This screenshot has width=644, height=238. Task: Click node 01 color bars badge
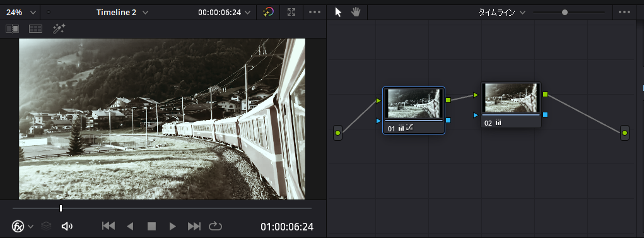point(401,128)
